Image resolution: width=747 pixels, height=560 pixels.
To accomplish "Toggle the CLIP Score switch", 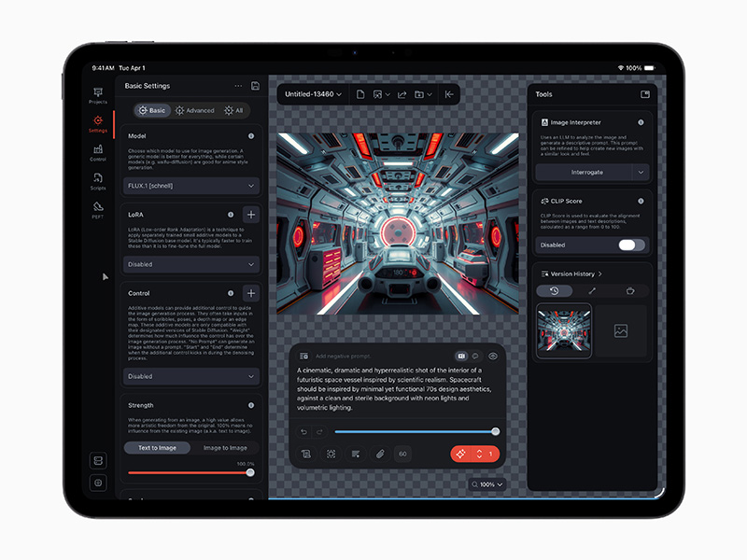I will 631,245.
